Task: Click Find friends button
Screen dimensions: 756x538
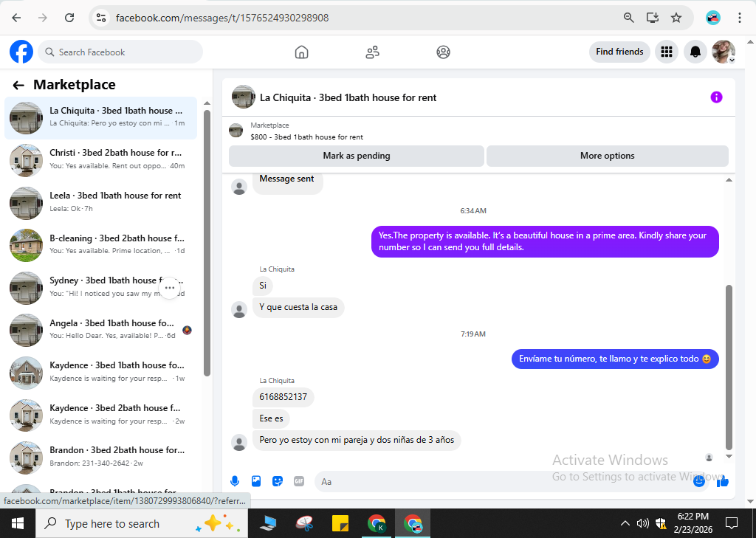Action: [x=619, y=52]
